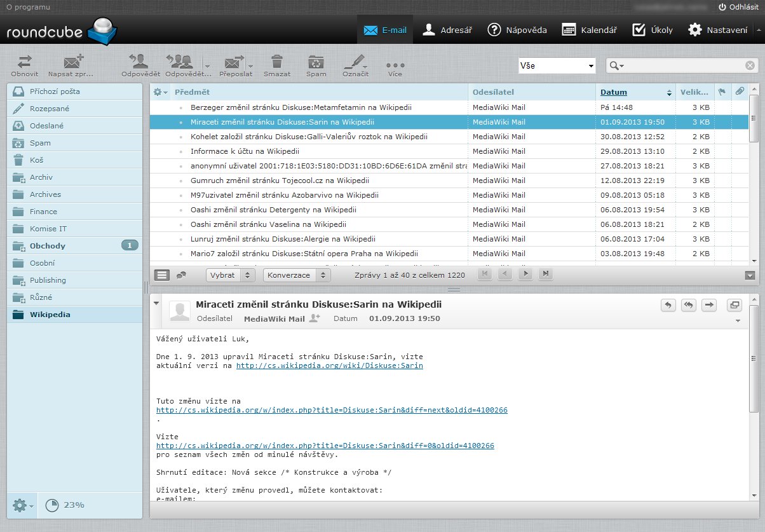Switch to list view mode toggle

click(163, 275)
